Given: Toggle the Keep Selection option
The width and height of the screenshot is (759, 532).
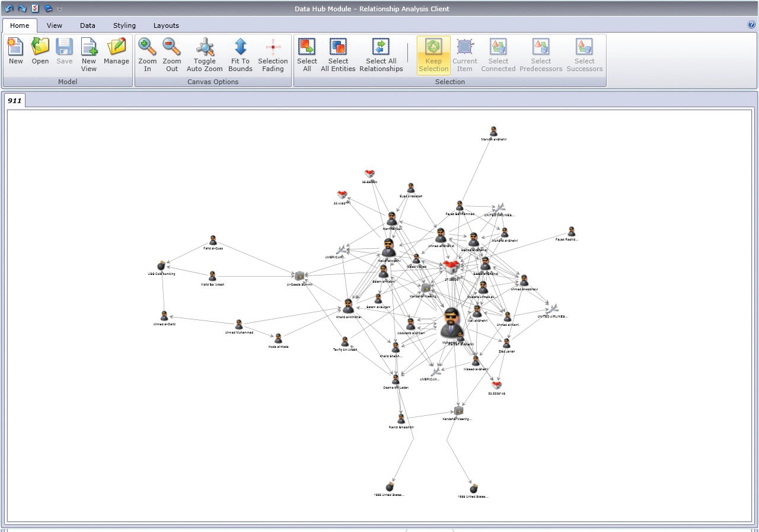Looking at the screenshot, I should tap(433, 53).
